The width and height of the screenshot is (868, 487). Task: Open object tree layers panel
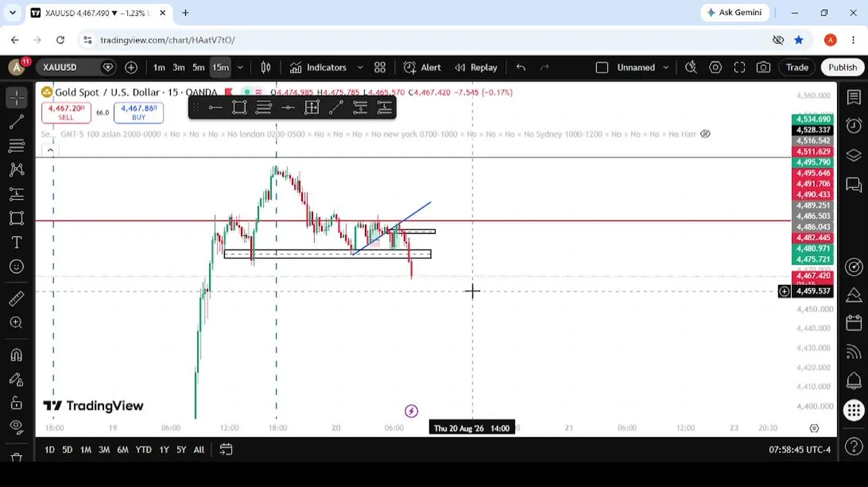[x=854, y=156]
